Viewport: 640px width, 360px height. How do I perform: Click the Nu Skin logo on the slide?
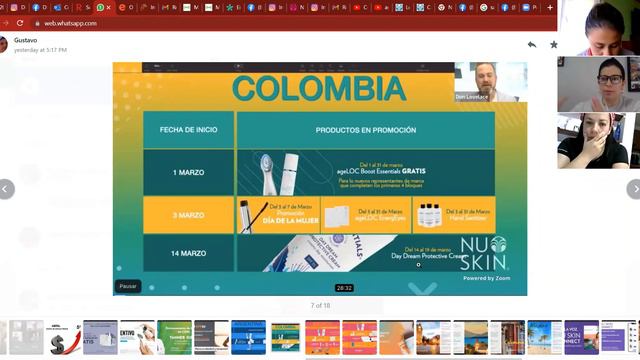point(484,253)
